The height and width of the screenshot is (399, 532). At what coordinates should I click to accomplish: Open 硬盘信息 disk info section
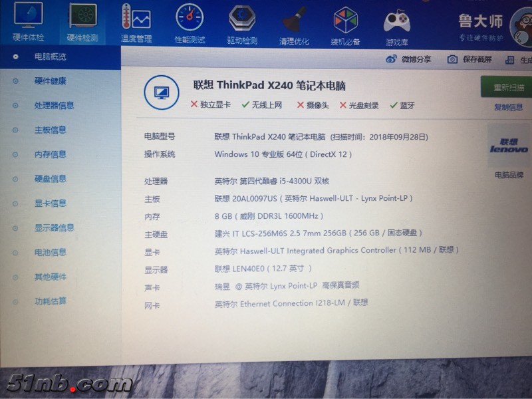51,178
